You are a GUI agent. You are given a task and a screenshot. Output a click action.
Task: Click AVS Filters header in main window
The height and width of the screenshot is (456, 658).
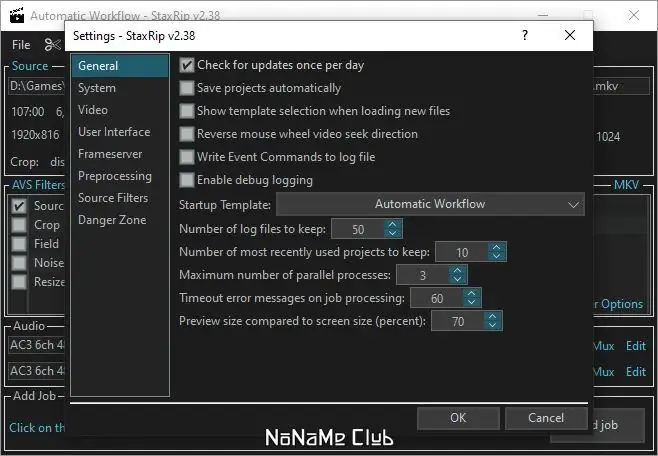tap(38, 185)
